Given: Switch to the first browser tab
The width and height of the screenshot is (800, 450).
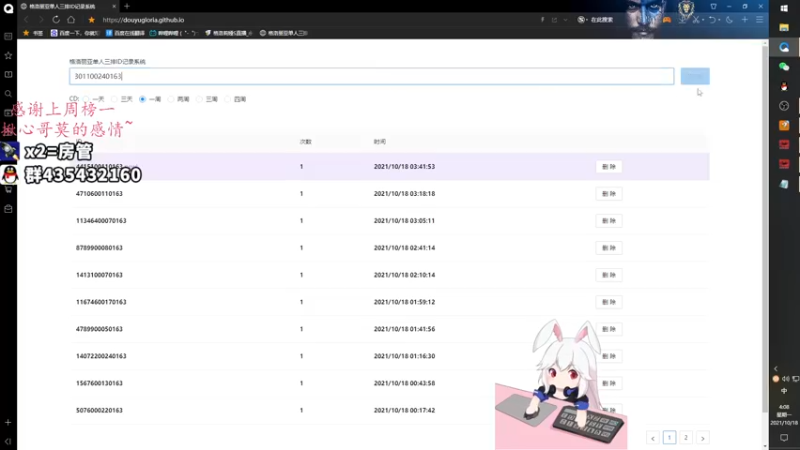Looking at the screenshot, I should (68, 7).
